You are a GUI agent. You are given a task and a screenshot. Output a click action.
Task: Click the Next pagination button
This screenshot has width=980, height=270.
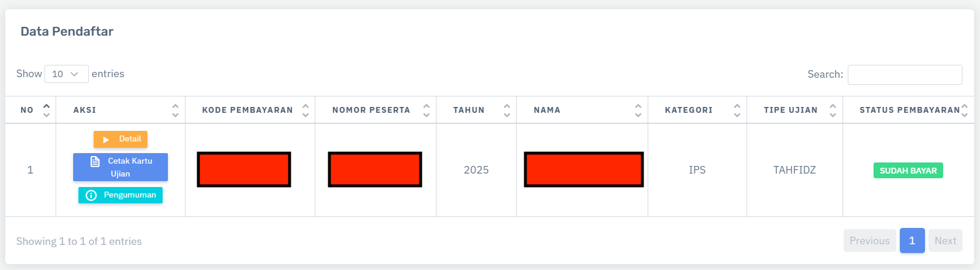[945, 241]
